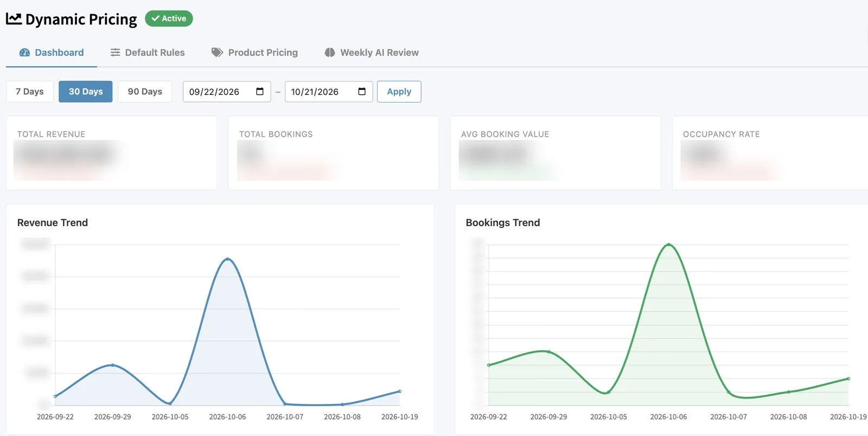Click the Total Revenue card label
868x436 pixels.
52,134
